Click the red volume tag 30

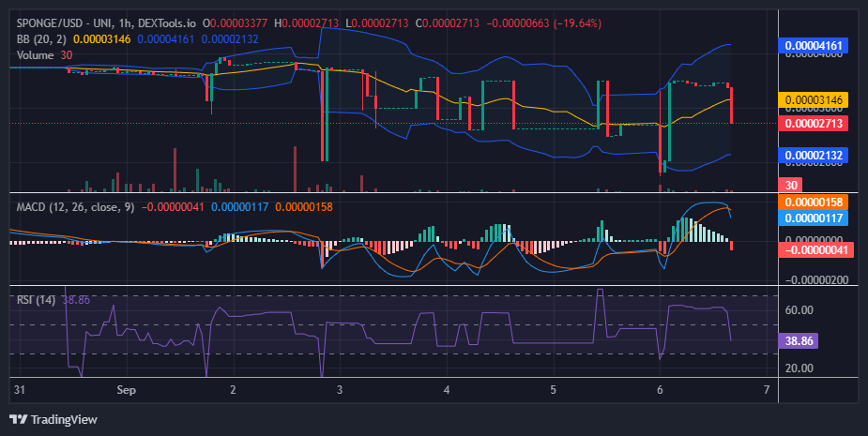click(791, 185)
